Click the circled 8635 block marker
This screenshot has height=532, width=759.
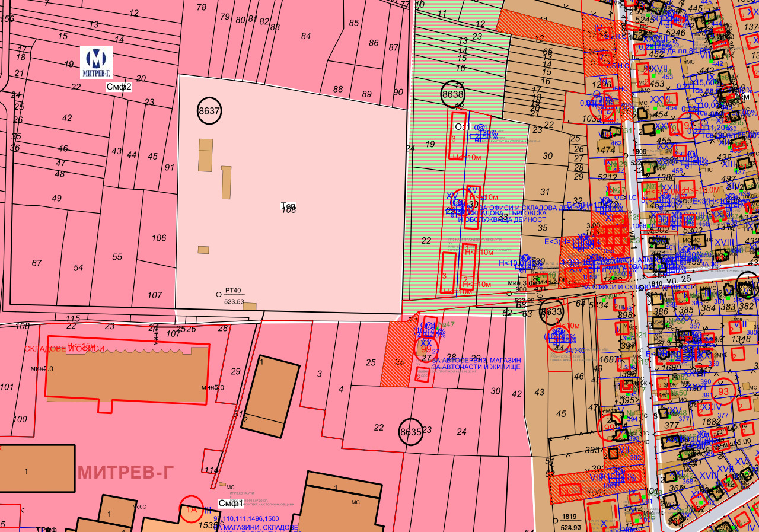pos(410,432)
